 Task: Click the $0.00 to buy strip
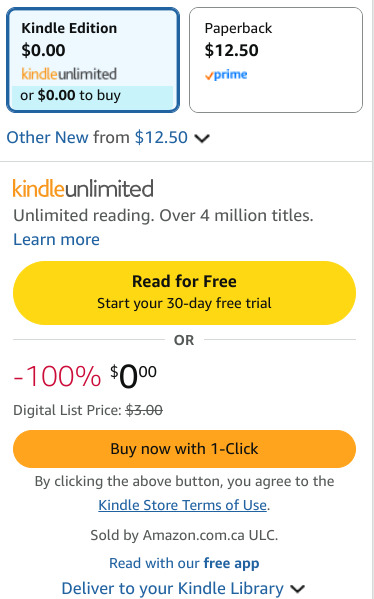point(92,96)
